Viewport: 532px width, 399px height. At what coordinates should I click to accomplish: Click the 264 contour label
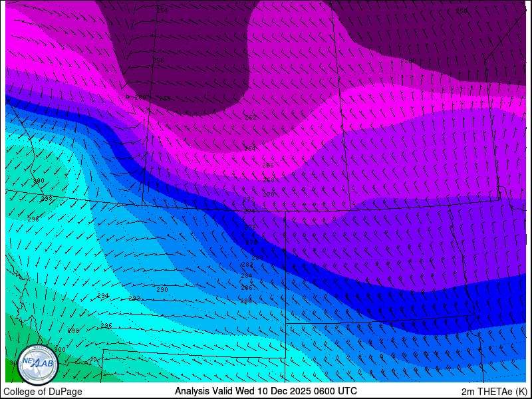point(250,148)
